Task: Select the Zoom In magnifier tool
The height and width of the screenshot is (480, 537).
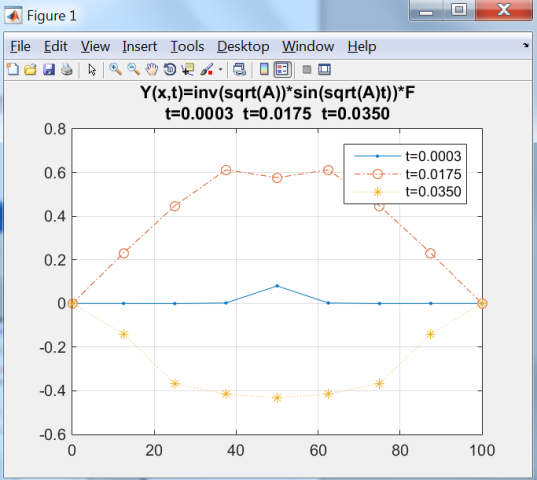Action: (x=115, y=70)
